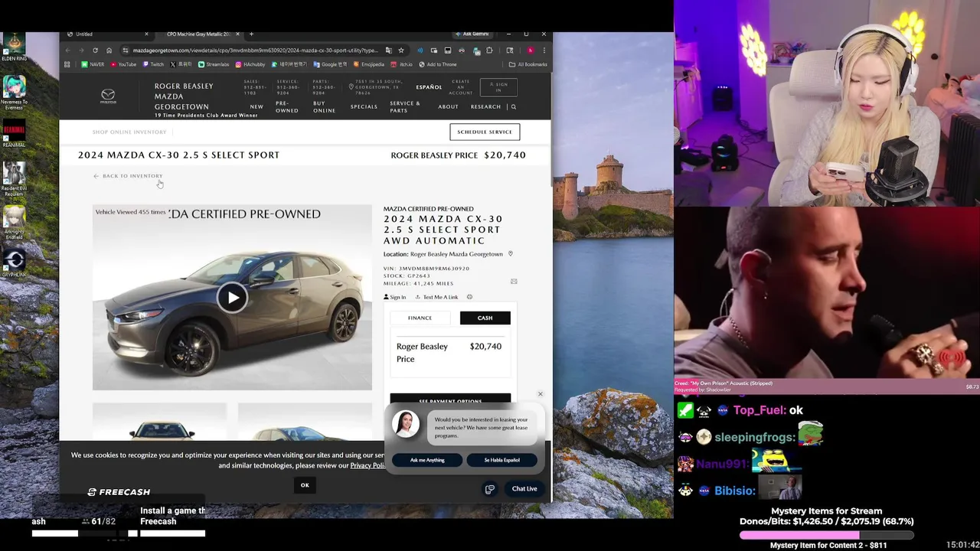Close the Untitled tab
The width and height of the screenshot is (980, 551).
coord(146,34)
